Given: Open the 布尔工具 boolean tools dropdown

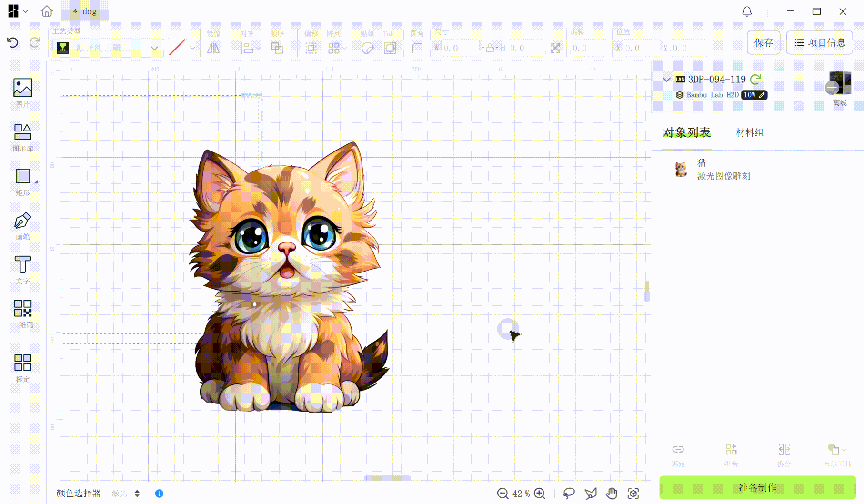Looking at the screenshot, I should tap(837, 455).
